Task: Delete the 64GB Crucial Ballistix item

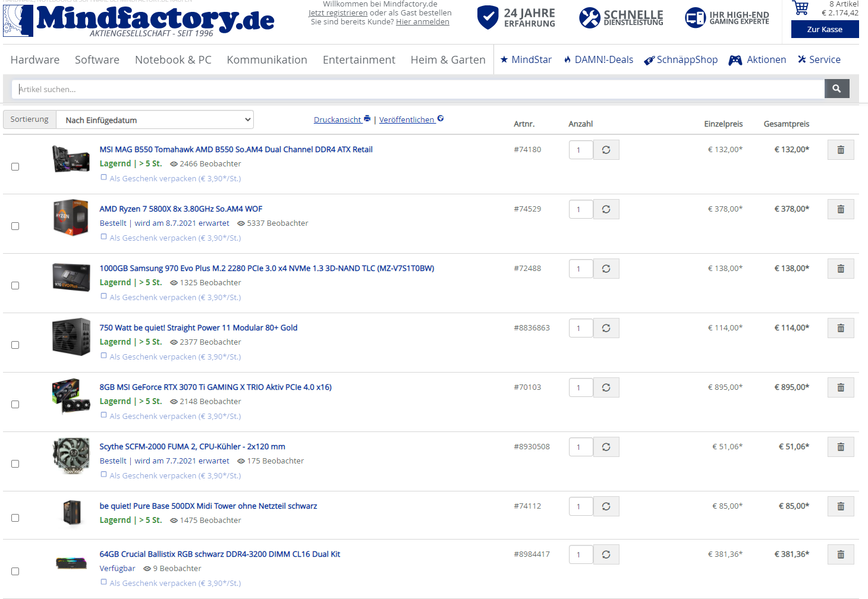Action: (x=841, y=554)
